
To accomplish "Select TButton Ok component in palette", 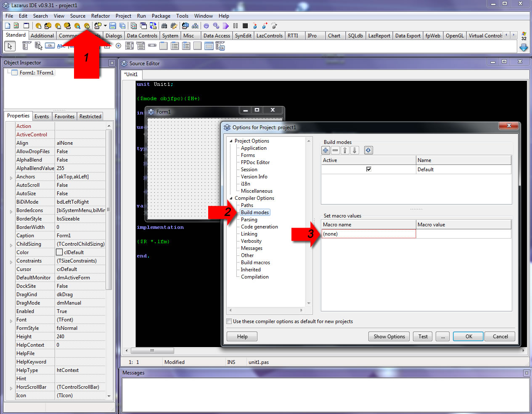I will (x=50, y=45).
